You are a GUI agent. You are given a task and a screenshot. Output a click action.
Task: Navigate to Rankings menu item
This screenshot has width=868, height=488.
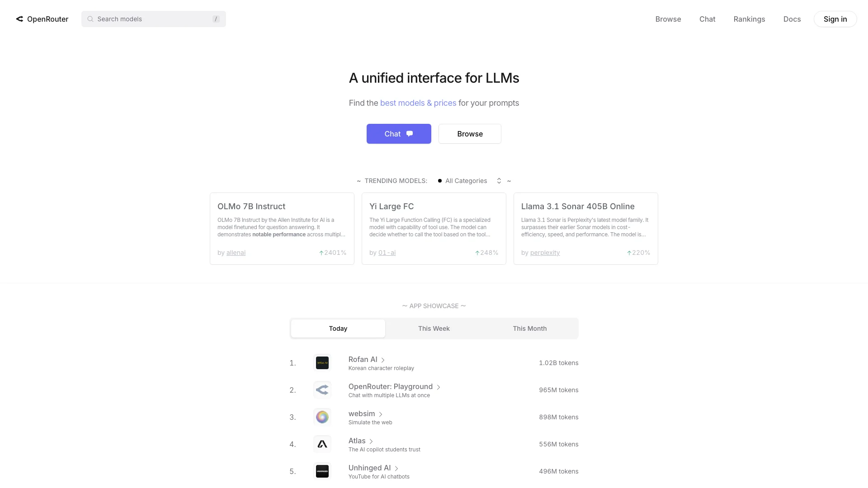(750, 19)
